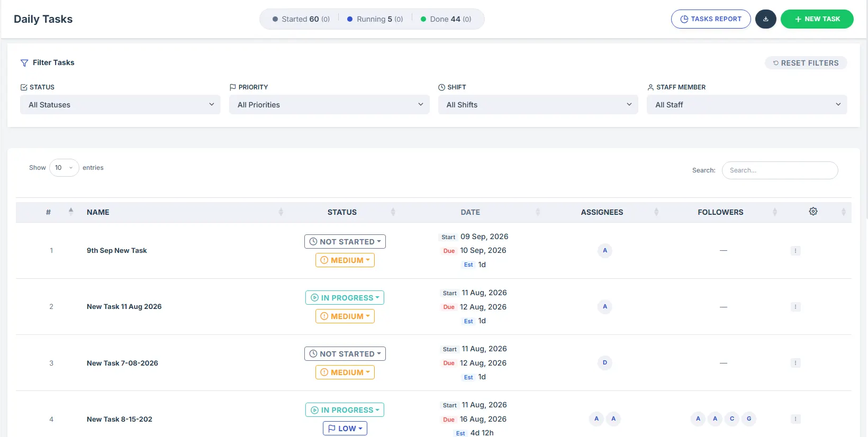Sort table by ASSIGNEES column arrows
Image resolution: width=868 pixels, height=437 pixels.
click(x=656, y=212)
